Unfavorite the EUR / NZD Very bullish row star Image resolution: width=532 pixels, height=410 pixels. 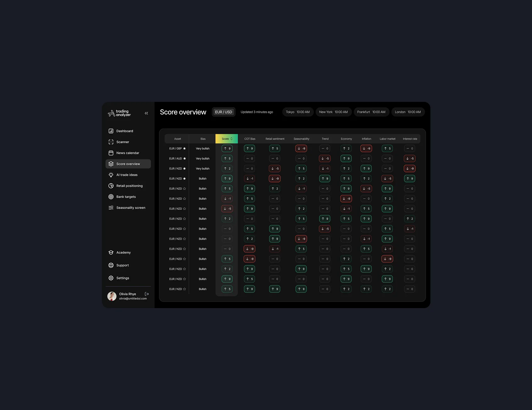point(185,169)
